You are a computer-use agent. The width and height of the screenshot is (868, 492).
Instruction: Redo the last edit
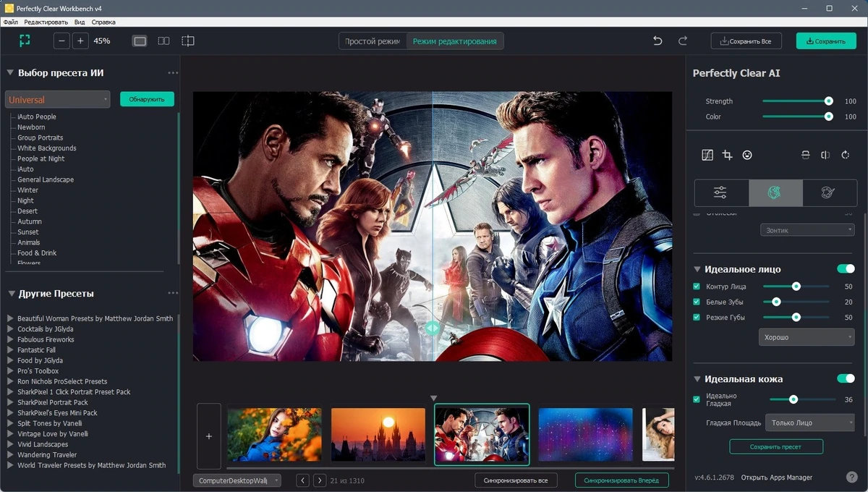[x=683, y=41]
